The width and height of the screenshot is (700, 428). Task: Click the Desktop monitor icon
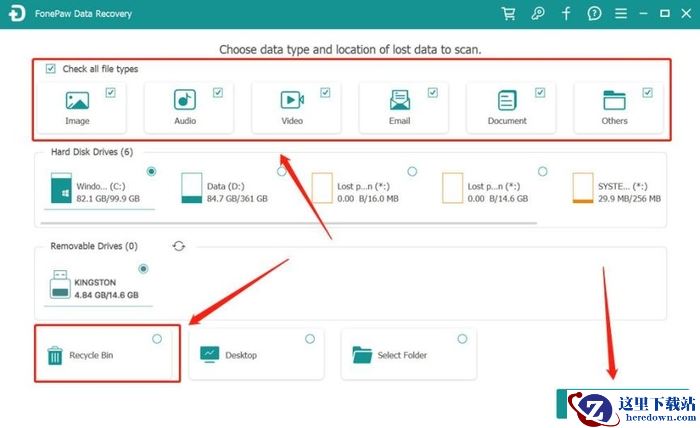point(209,354)
